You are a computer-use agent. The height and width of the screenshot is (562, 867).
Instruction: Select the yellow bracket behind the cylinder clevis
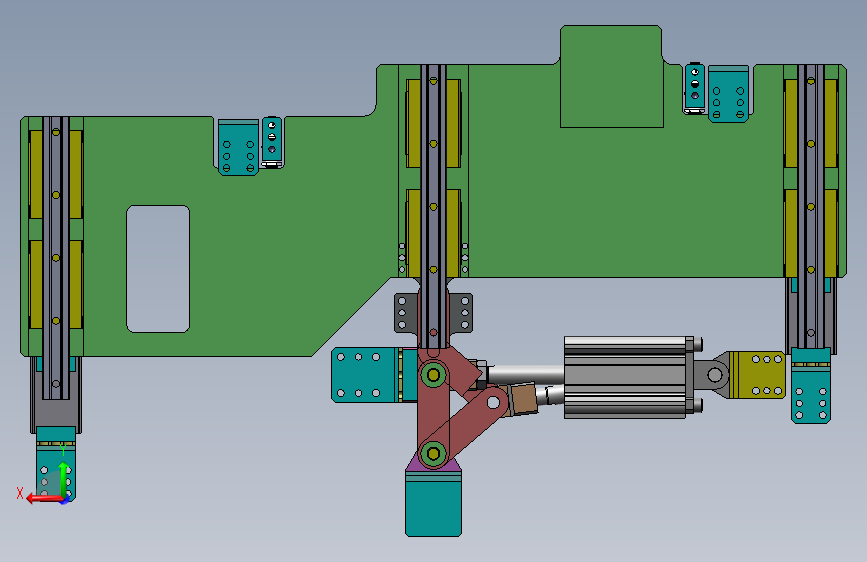point(758,374)
